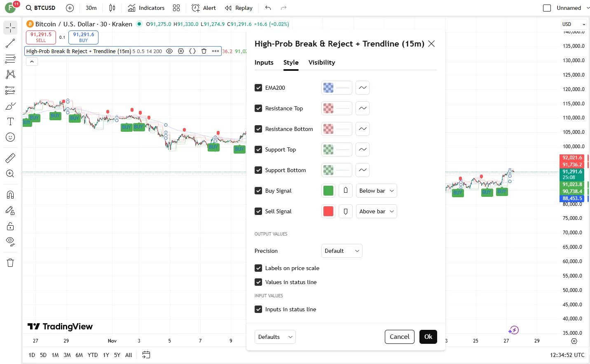The height and width of the screenshot is (364, 590).
Task: Click the zoom in tool
Action: click(10, 174)
